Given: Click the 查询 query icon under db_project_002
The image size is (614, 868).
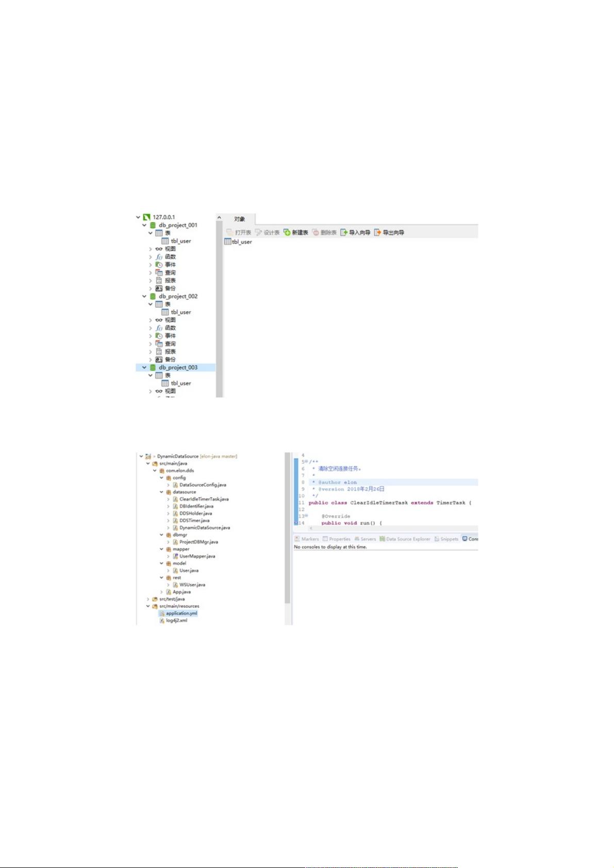Looking at the screenshot, I should click(x=159, y=344).
